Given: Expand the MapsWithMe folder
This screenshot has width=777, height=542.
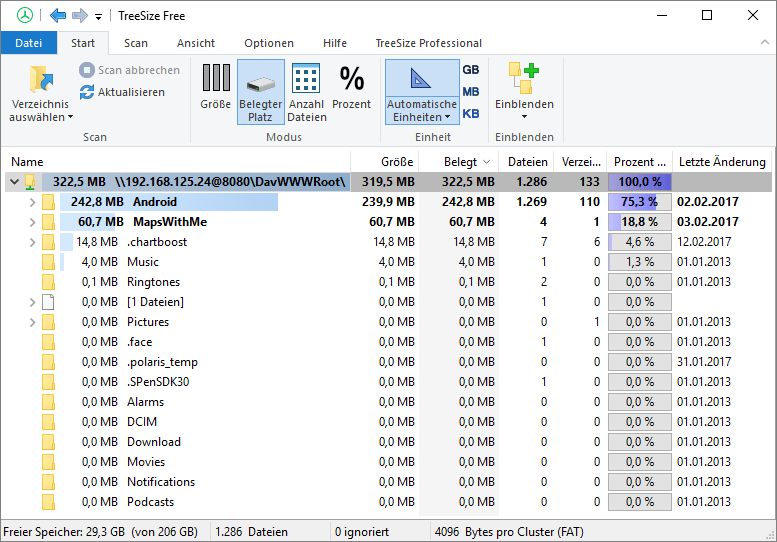Looking at the screenshot, I should tap(32, 222).
